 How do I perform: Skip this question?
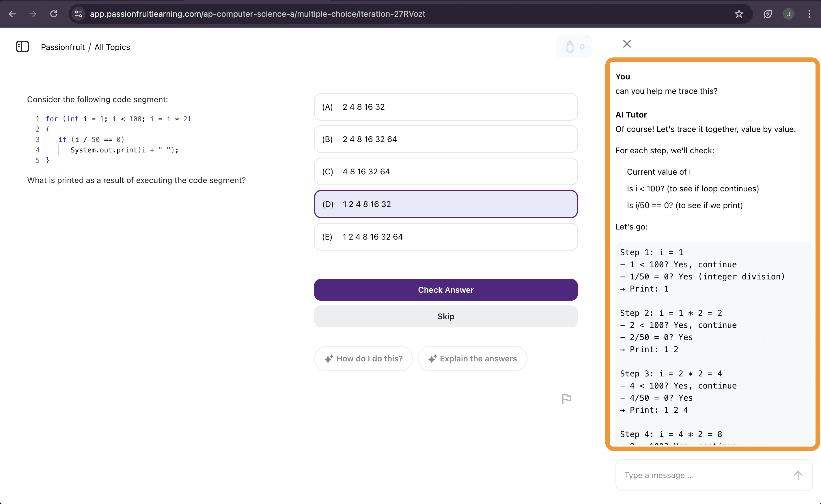pos(446,316)
